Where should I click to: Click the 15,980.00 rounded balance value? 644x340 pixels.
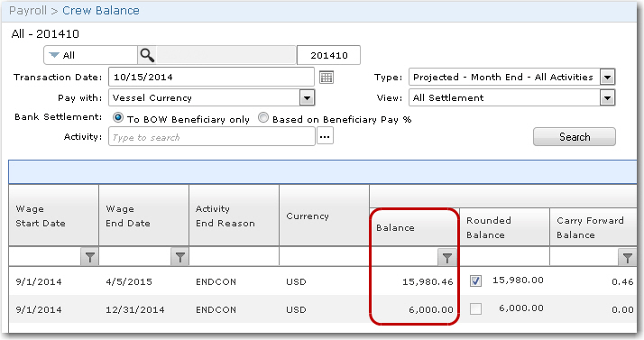tap(518, 280)
